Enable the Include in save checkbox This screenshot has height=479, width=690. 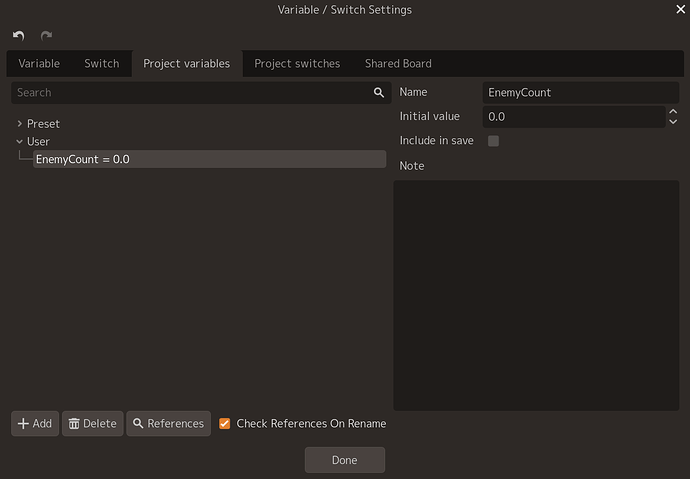coord(493,141)
